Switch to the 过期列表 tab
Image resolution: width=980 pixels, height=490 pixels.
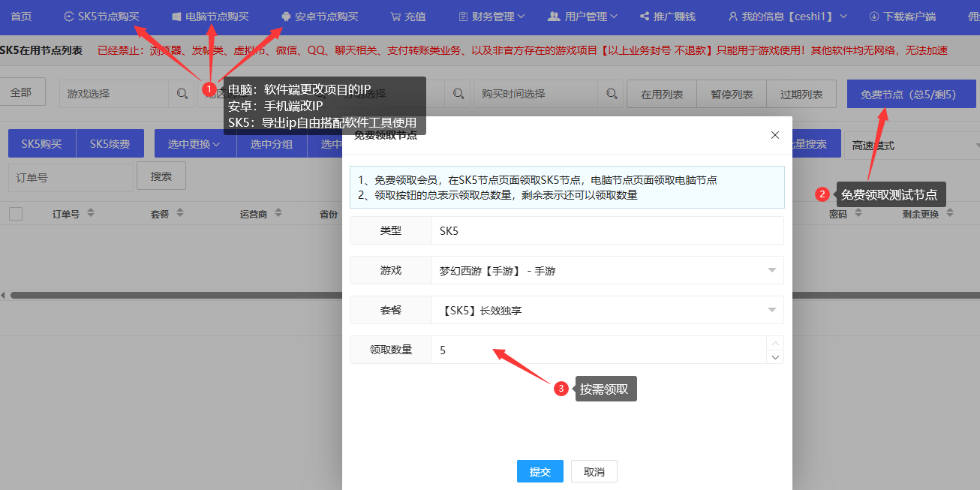pos(801,93)
